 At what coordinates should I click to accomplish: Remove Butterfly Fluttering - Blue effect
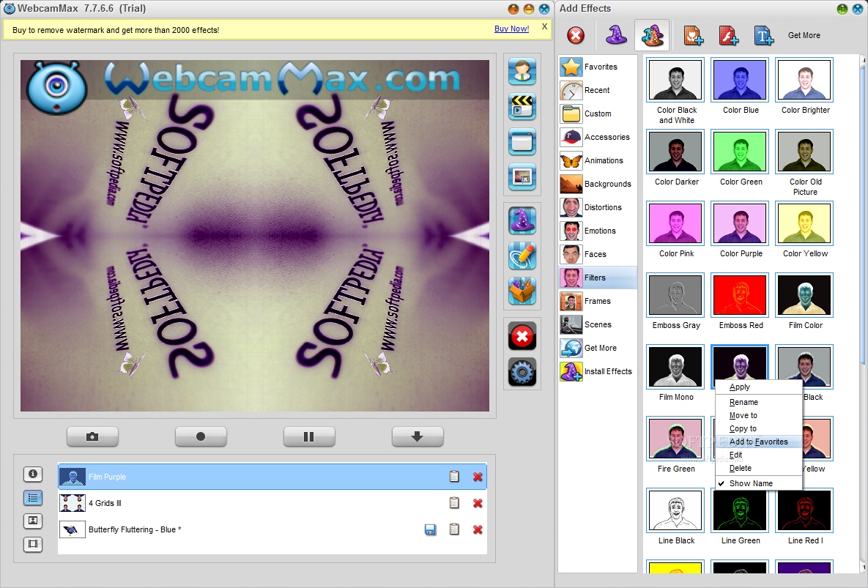pyautogui.click(x=478, y=530)
